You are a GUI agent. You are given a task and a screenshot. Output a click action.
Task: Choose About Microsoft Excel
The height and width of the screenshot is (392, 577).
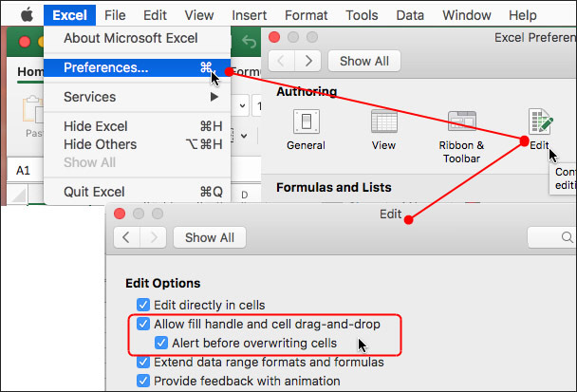tap(137, 38)
